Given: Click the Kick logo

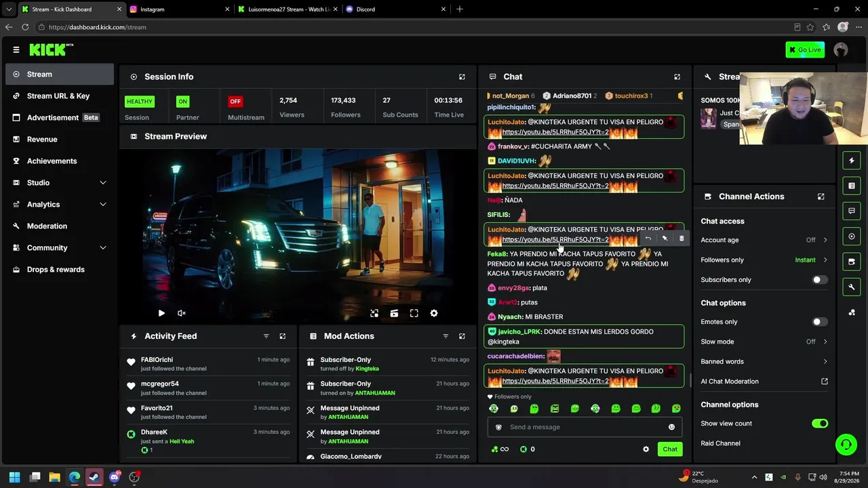Looking at the screenshot, I should coord(51,49).
